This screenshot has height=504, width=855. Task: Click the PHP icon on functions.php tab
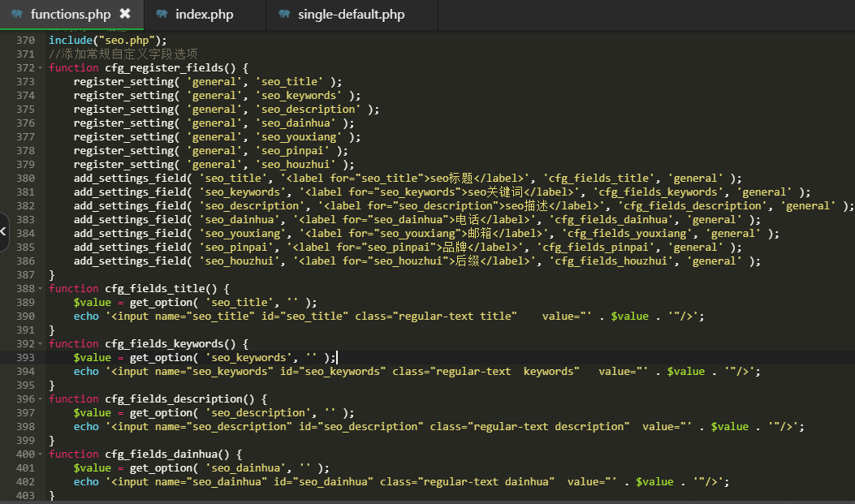[17, 14]
